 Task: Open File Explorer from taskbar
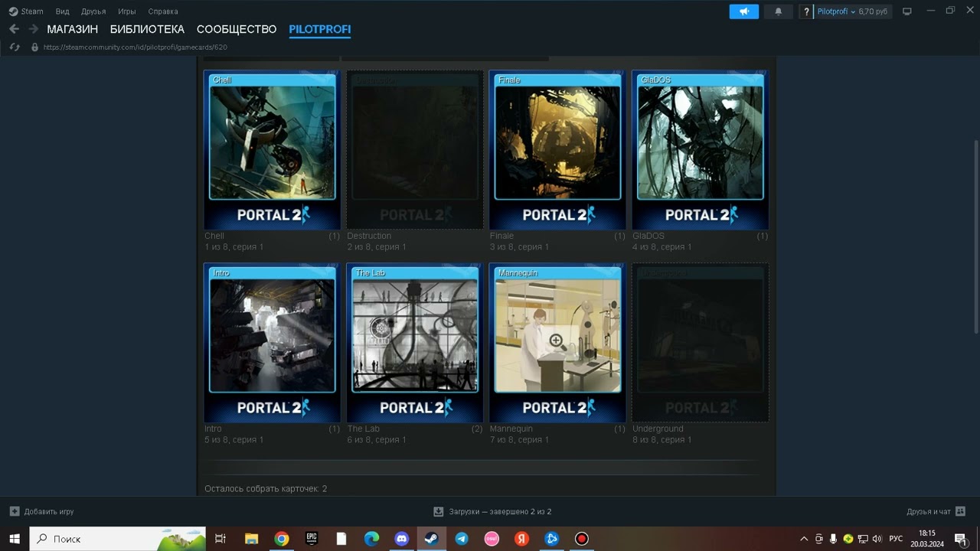point(251,539)
